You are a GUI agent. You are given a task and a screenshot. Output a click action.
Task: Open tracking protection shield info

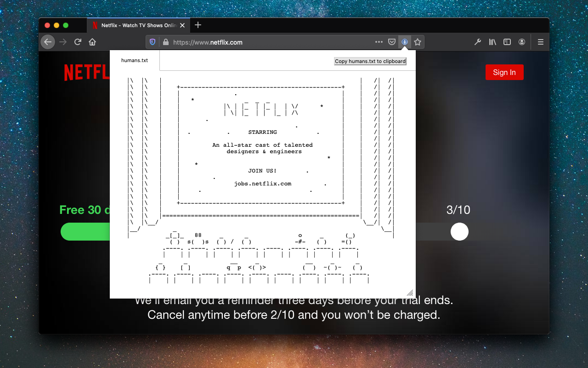click(x=153, y=42)
